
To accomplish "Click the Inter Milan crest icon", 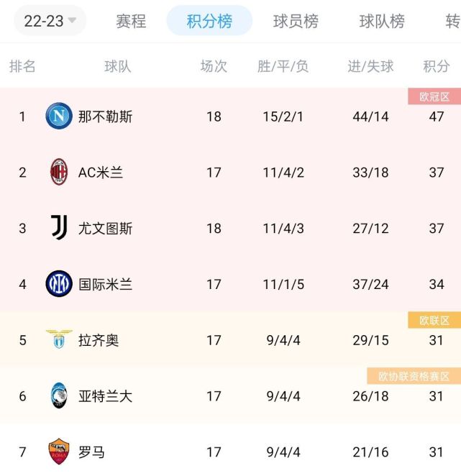I will tap(59, 285).
